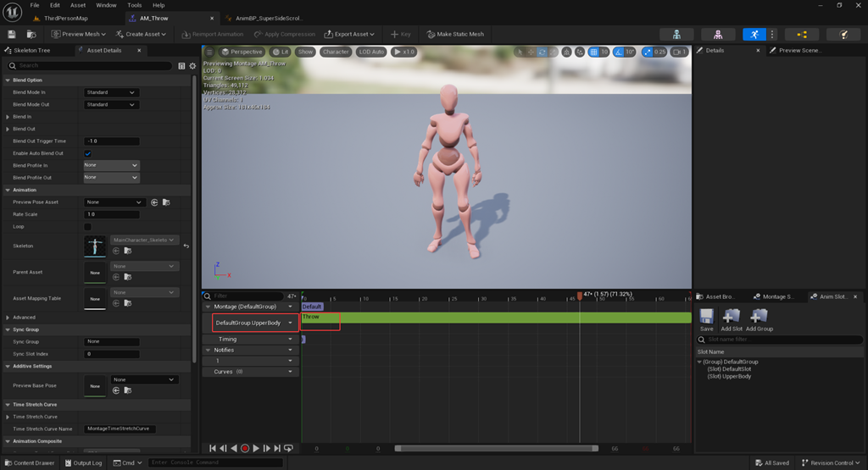Open the Preview Mesh dropdown
868x470 pixels.
[78, 34]
